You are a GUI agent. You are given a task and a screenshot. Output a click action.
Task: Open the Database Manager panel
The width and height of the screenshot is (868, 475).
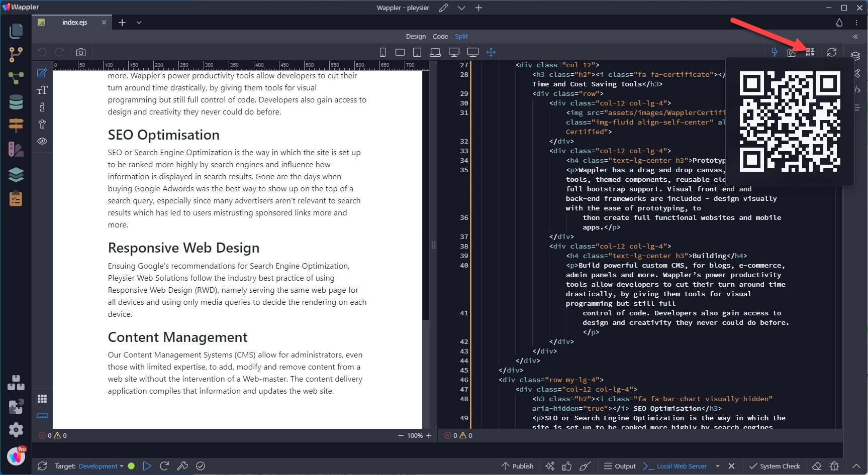coord(16,102)
